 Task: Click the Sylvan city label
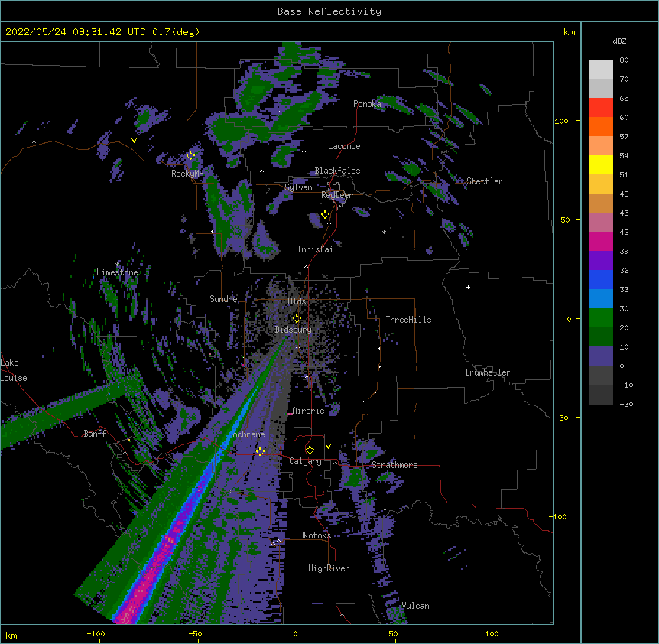tap(298, 187)
